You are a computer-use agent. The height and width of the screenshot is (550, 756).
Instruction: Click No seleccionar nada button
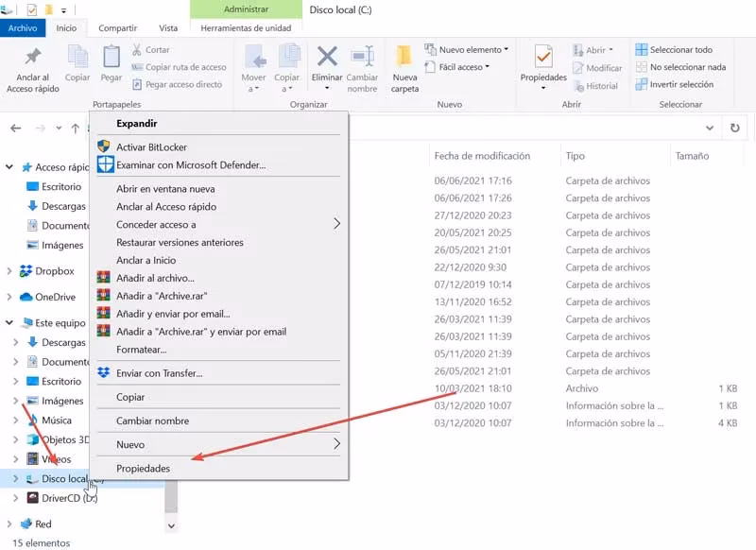pyautogui.click(x=680, y=67)
